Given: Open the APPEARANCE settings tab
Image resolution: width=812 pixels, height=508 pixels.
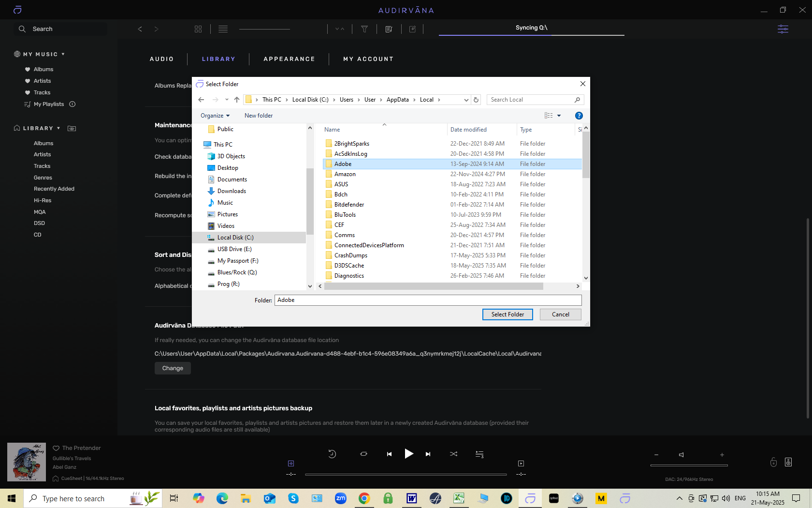Looking at the screenshot, I should click(x=289, y=59).
